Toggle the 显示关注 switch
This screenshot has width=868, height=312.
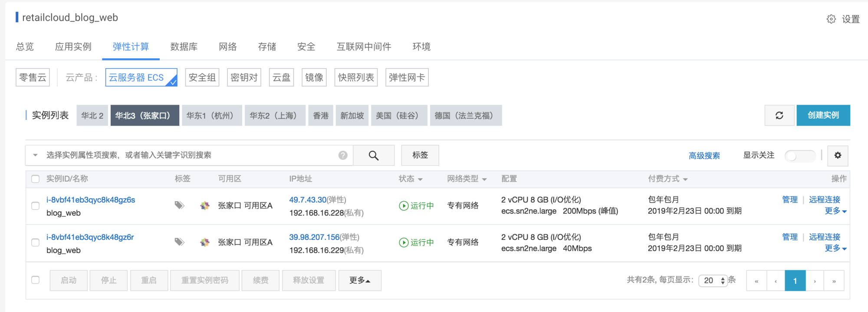click(x=799, y=156)
